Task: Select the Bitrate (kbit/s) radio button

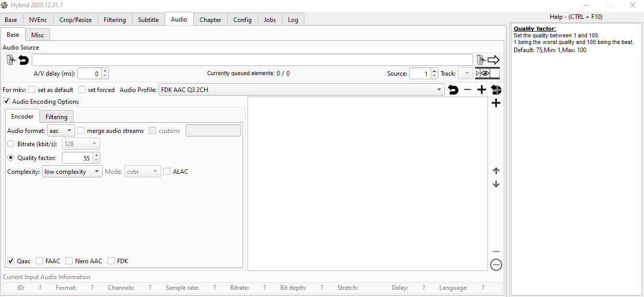Action: click(x=11, y=144)
